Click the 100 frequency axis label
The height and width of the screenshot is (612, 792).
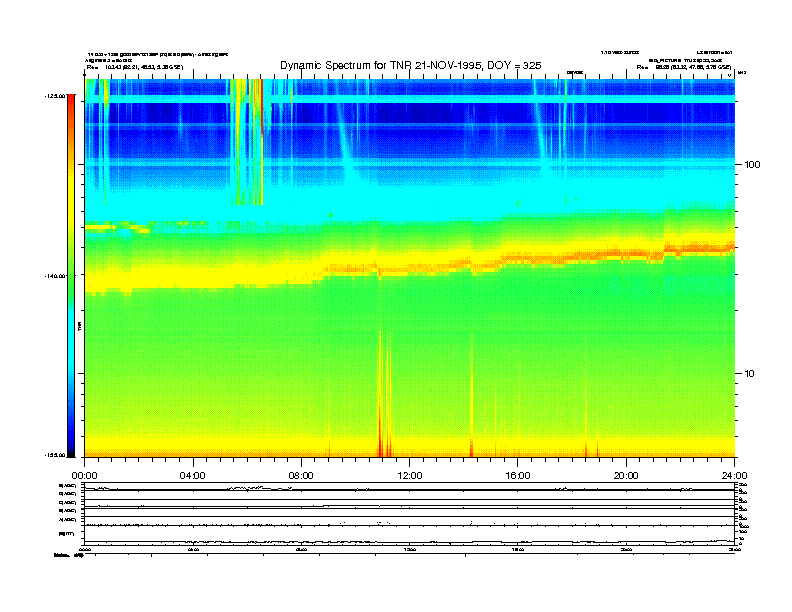coord(752,165)
